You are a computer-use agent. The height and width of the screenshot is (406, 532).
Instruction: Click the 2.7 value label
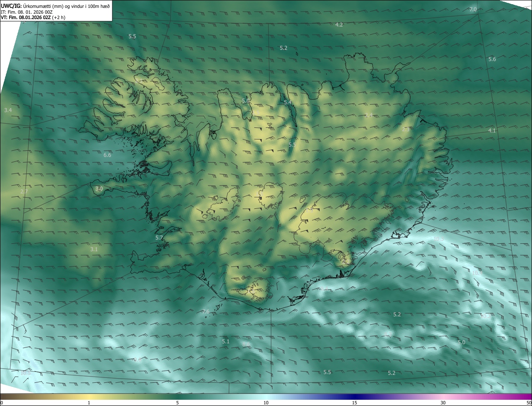[x=24, y=191]
